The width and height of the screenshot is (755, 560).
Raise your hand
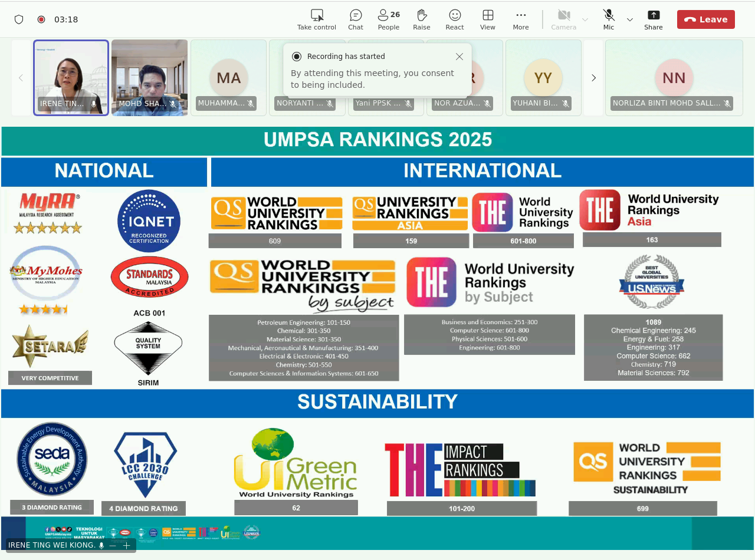point(422,19)
